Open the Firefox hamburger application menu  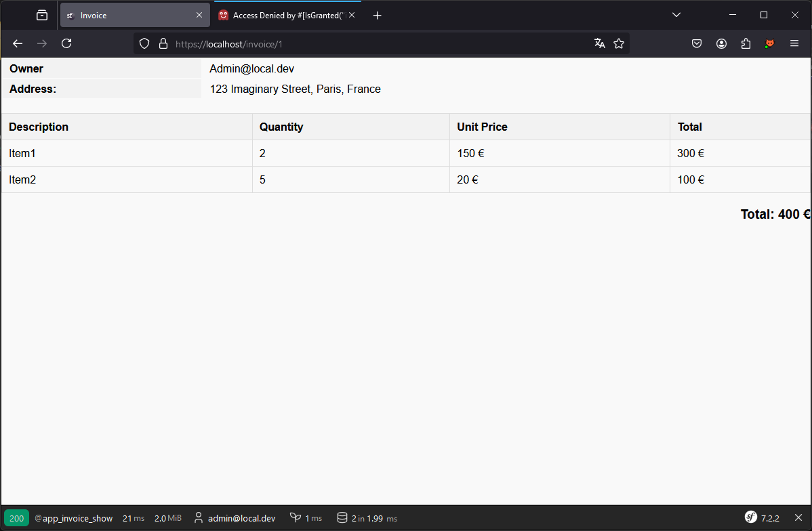[x=794, y=43]
